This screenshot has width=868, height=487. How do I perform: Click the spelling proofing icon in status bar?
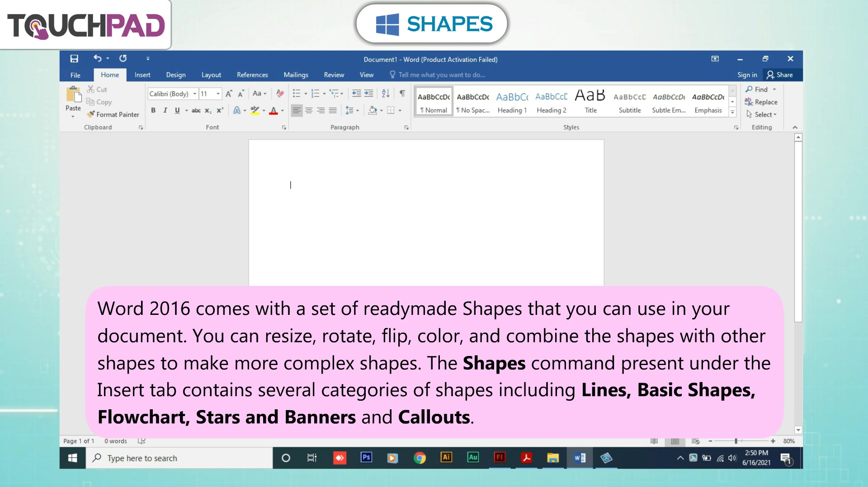142,441
